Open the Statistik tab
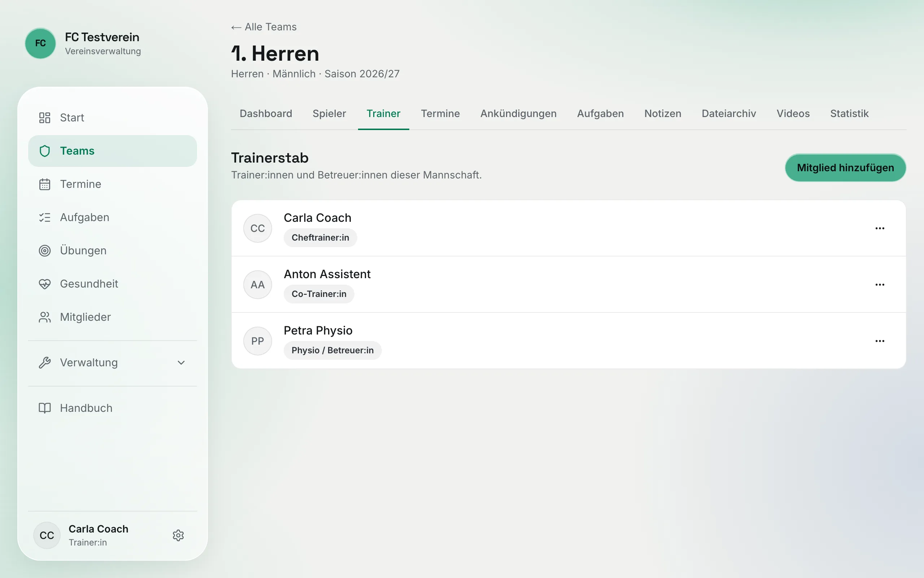The height and width of the screenshot is (578, 924). pos(849,113)
